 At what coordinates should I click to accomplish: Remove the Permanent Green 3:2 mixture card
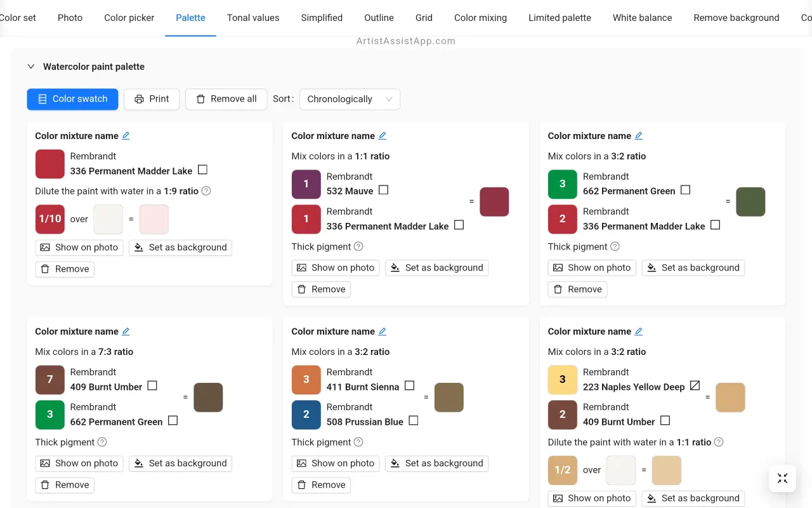pyautogui.click(x=577, y=290)
